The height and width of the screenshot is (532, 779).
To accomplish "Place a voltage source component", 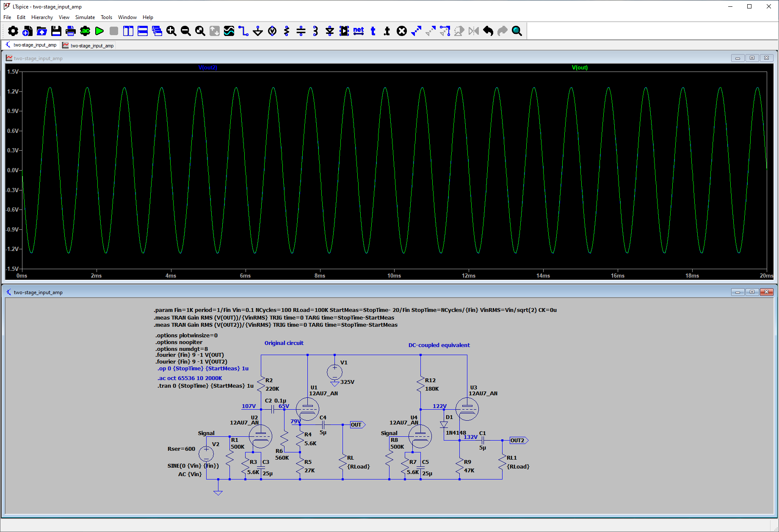I will coord(272,31).
